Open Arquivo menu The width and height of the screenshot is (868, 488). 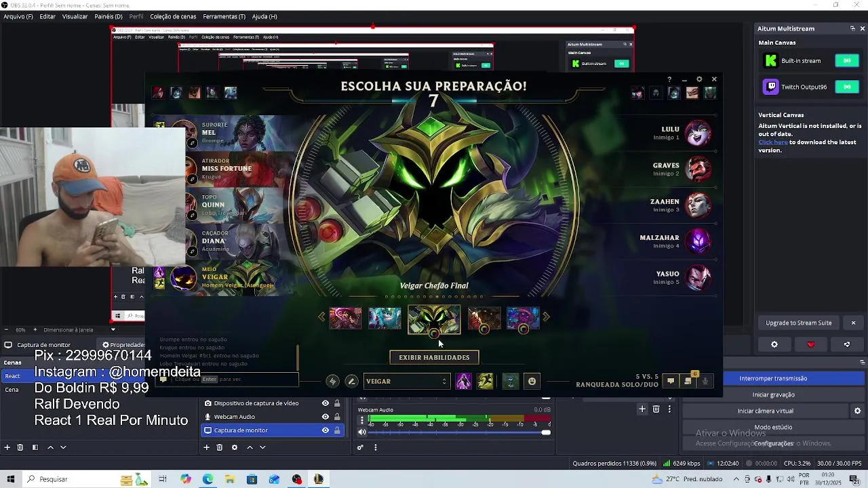(18, 16)
